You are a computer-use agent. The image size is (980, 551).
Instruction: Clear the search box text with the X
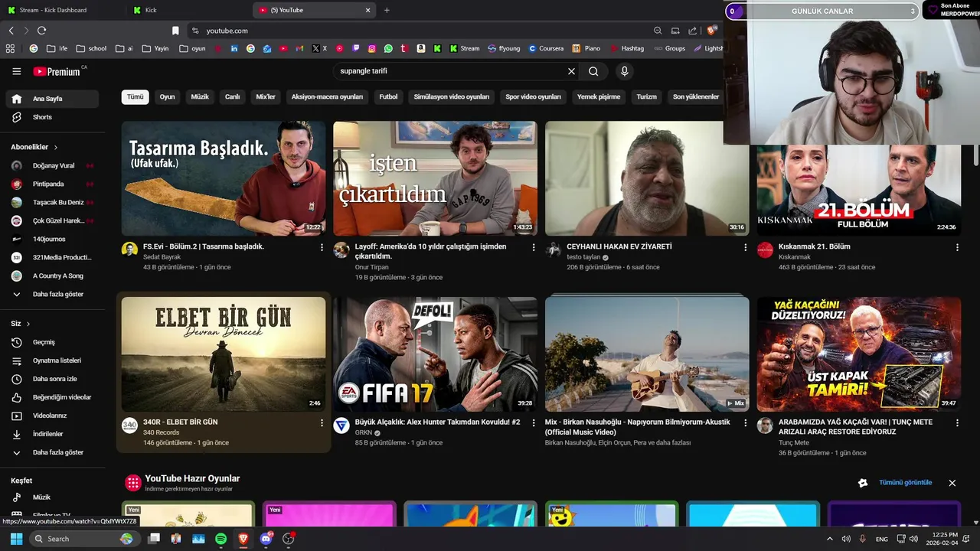(571, 71)
